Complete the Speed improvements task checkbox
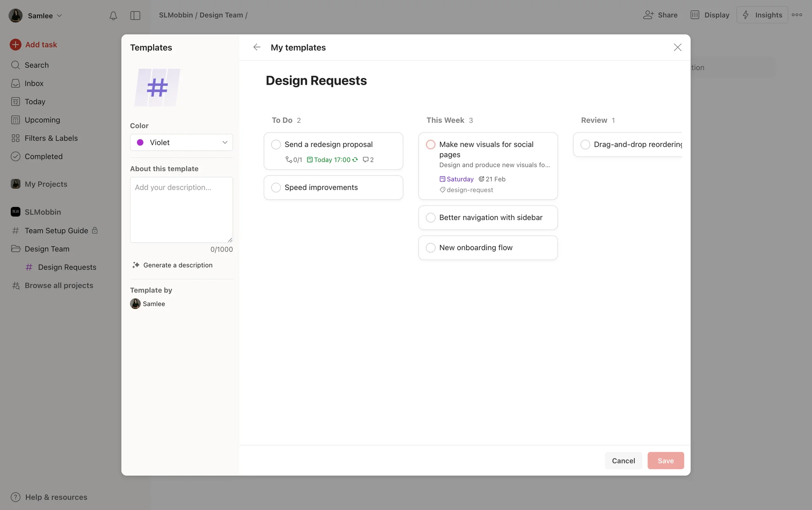 coord(276,187)
